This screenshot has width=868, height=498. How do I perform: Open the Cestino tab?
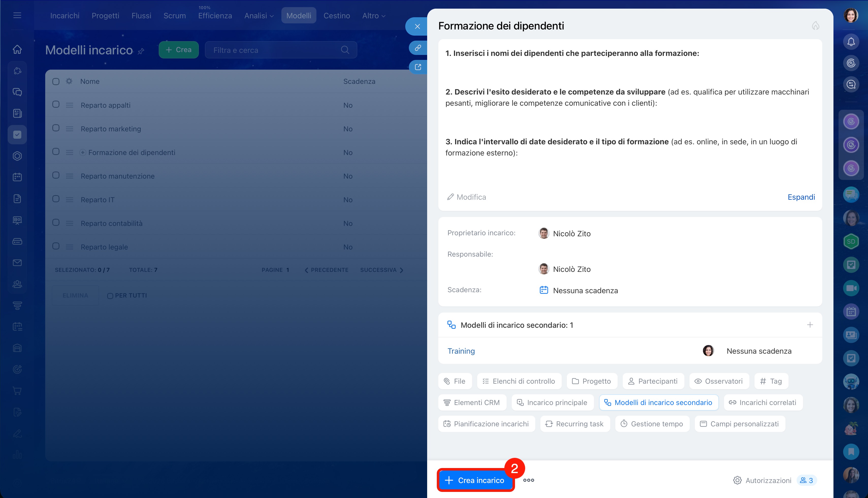(x=336, y=16)
